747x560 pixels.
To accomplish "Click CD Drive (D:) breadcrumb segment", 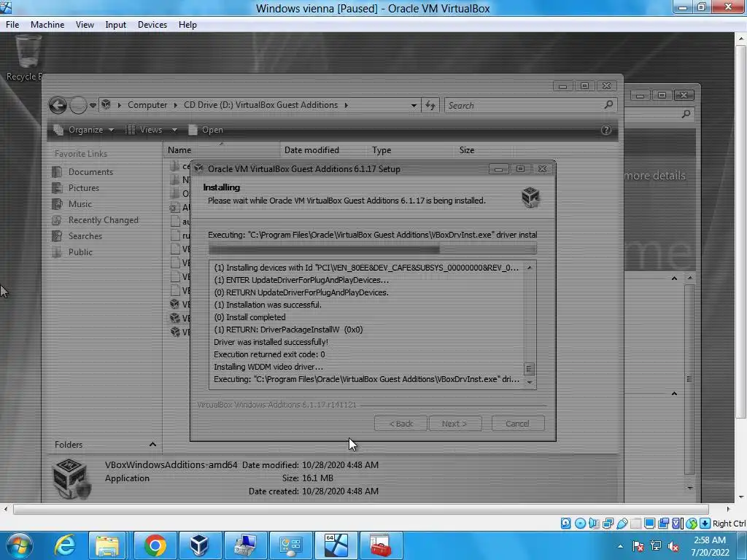I will click(x=260, y=105).
